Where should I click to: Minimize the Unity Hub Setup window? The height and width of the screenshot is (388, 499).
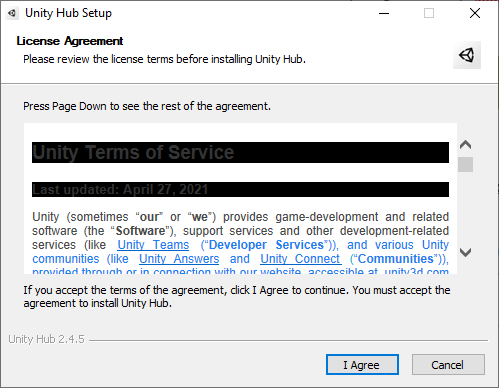coord(384,13)
